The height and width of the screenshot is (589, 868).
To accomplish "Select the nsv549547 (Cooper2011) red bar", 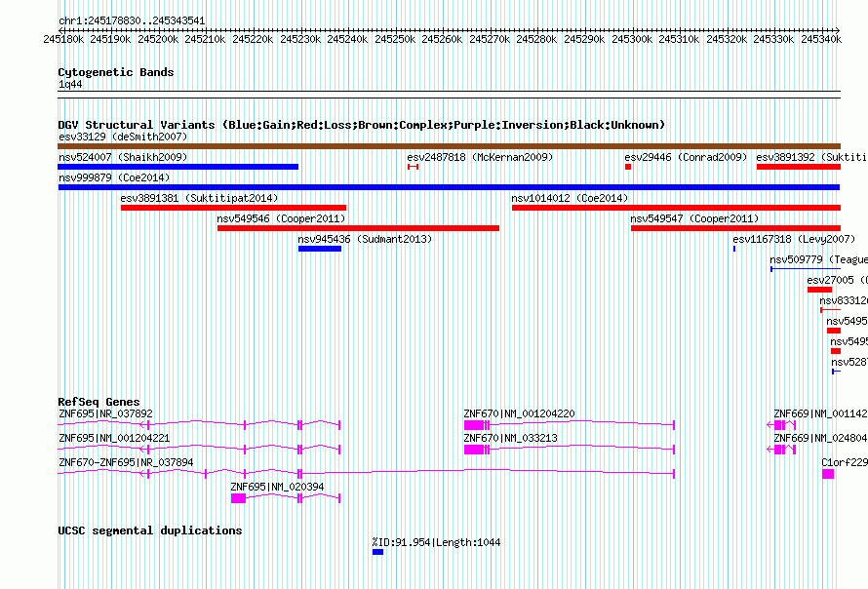I will click(735, 228).
